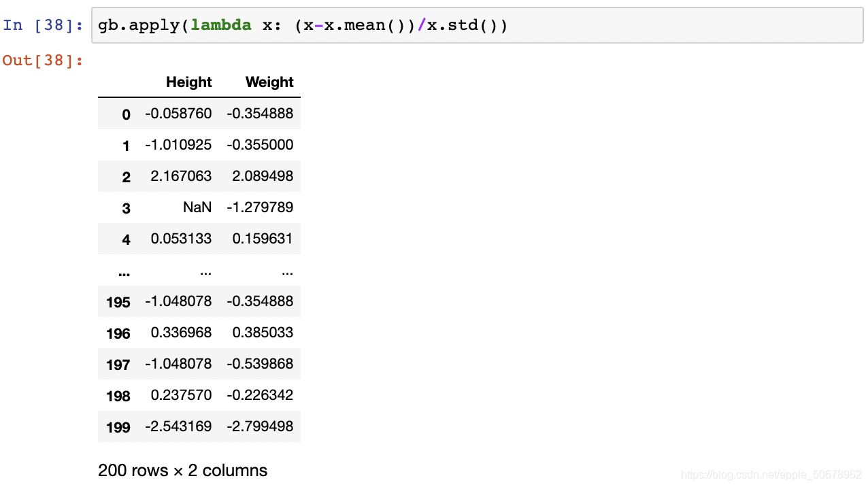
Task: Click Weight value 0.159631
Action: pyautogui.click(x=263, y=239)
